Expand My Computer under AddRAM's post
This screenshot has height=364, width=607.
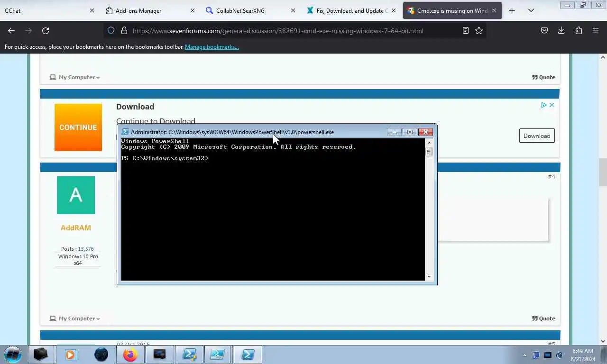[75, 318]
